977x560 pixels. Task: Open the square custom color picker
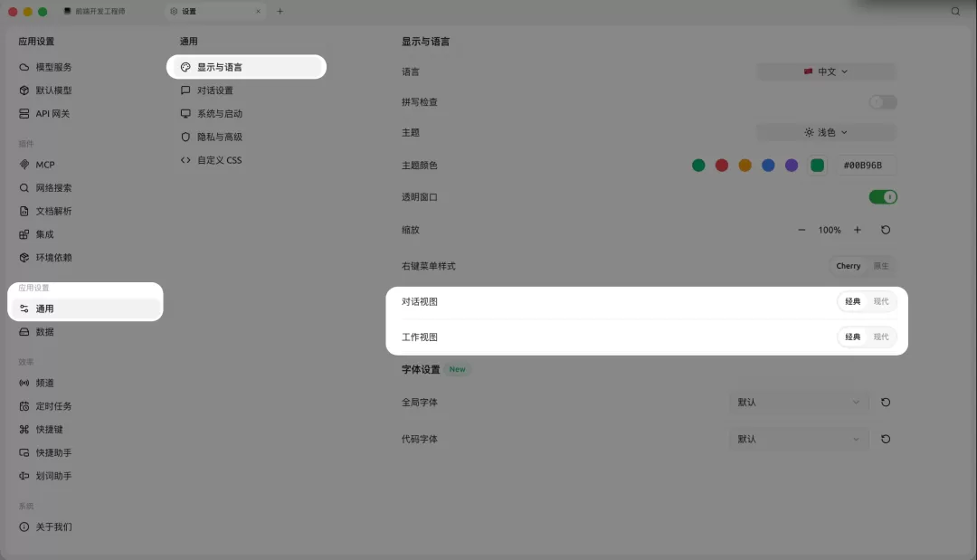(x=818, y=165)
